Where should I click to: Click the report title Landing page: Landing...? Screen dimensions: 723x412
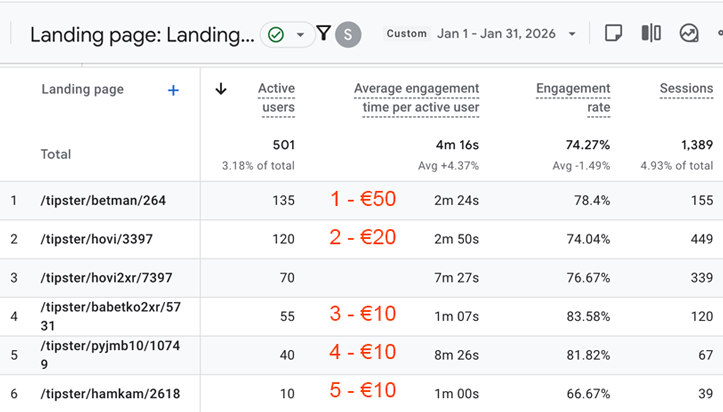(x=141, y=35)
